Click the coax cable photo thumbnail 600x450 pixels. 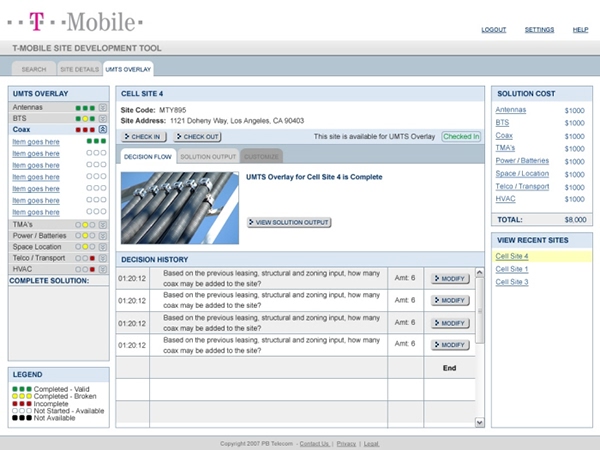tap(180, 208)
